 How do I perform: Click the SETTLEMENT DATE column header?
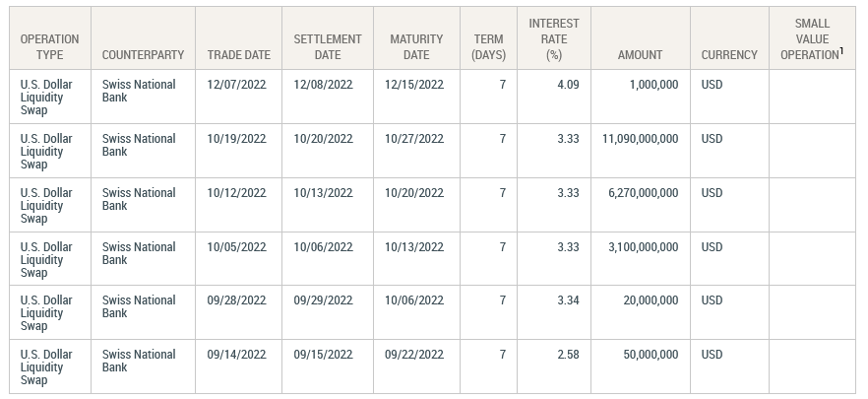[x=328, y=38]
